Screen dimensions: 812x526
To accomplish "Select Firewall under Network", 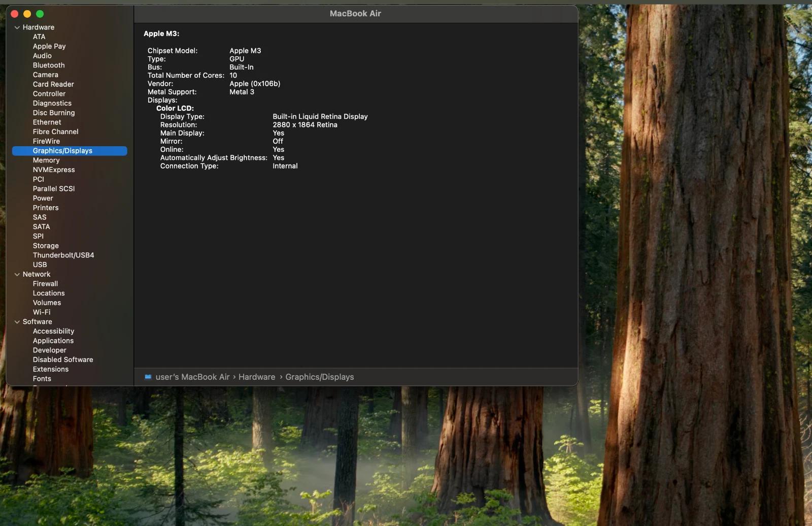I will pos(45,284).
